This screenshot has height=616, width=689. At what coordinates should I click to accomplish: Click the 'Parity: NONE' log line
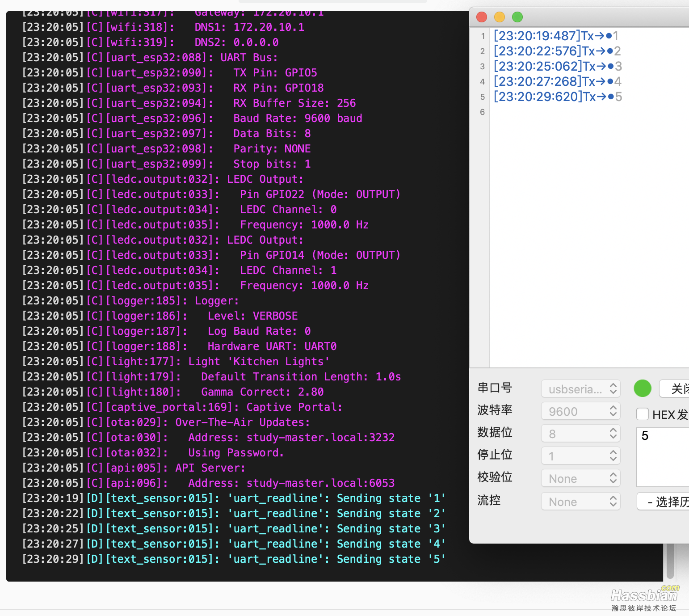(x=166, y=148)
